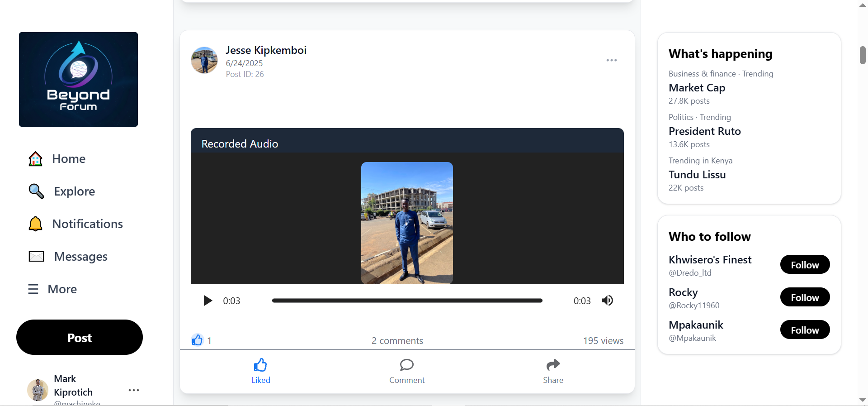Click the Explore magnifying glass icon
Screen dimensions: 868x406
(x=36, y=191)
